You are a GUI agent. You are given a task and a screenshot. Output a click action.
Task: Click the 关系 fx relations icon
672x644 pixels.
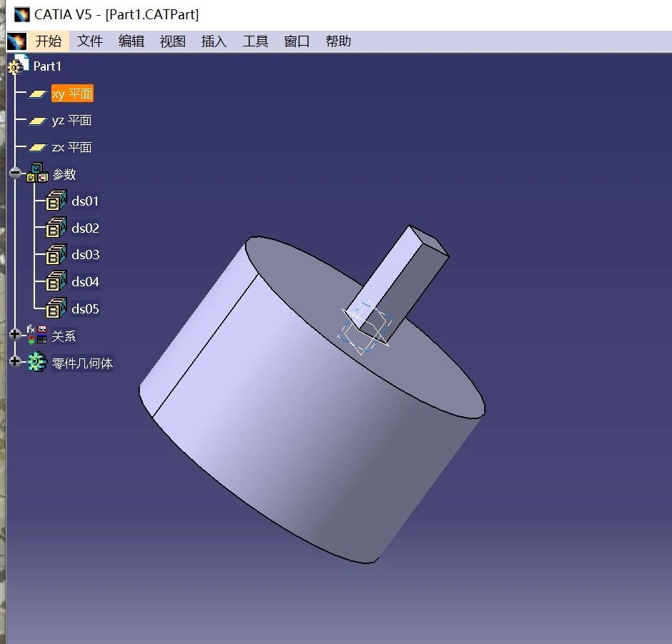(37, 334)
